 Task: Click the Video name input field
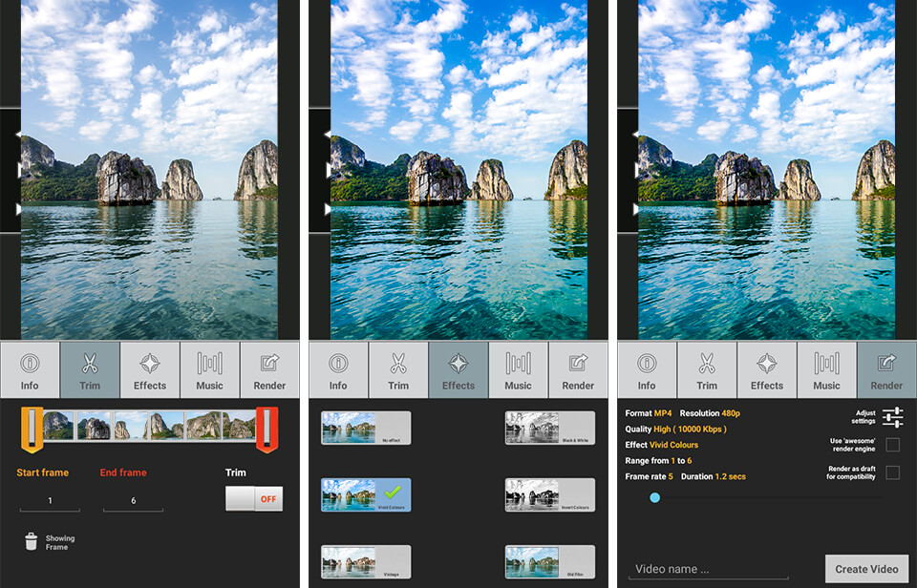(x=707, y=566)
